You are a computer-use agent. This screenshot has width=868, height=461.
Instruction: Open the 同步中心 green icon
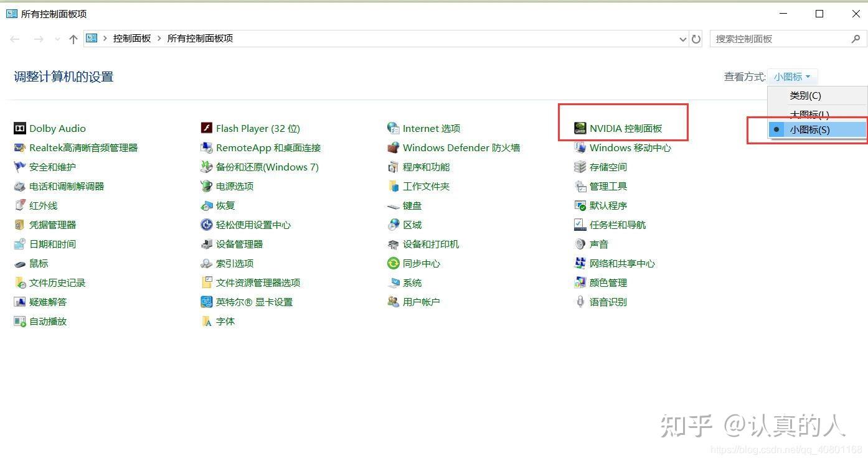pyautogui.click(x=393, y=264)
